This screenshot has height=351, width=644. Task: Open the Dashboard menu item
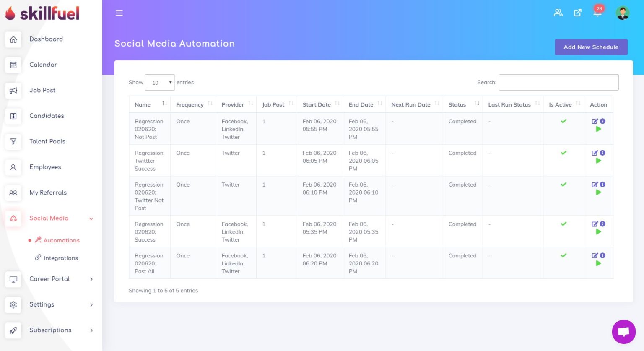[46, 39]
